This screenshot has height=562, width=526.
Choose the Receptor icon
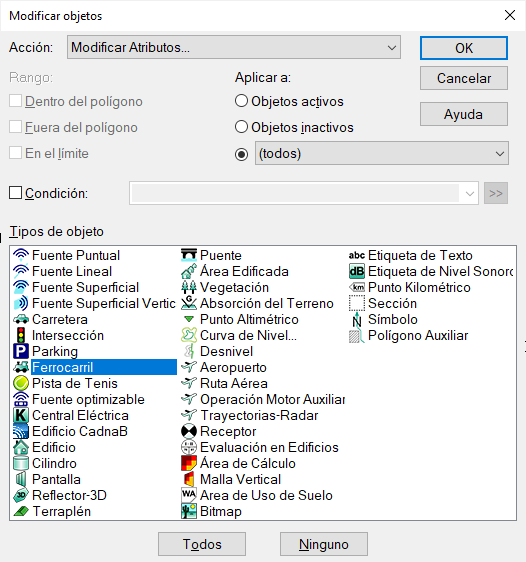[x=189, y=431]
